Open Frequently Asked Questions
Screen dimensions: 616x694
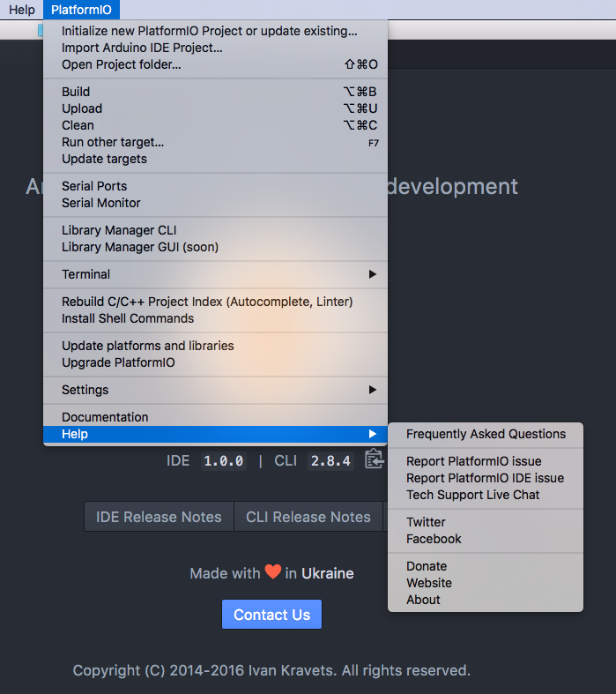486,434
